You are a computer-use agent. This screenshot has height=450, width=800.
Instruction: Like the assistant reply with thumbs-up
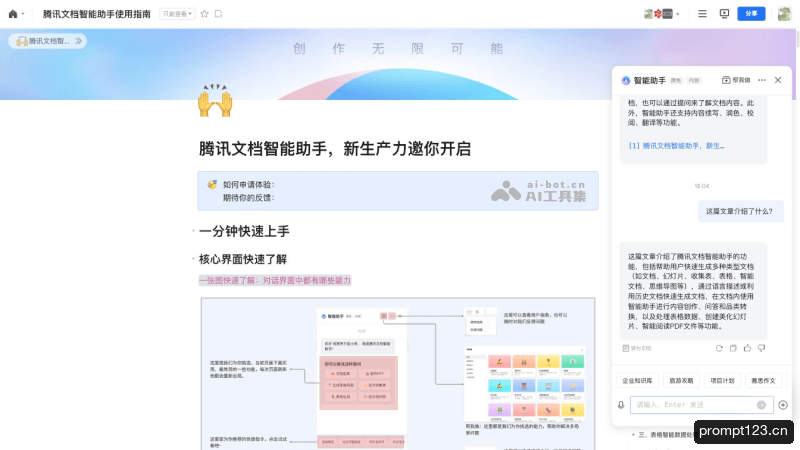point(747,348)
